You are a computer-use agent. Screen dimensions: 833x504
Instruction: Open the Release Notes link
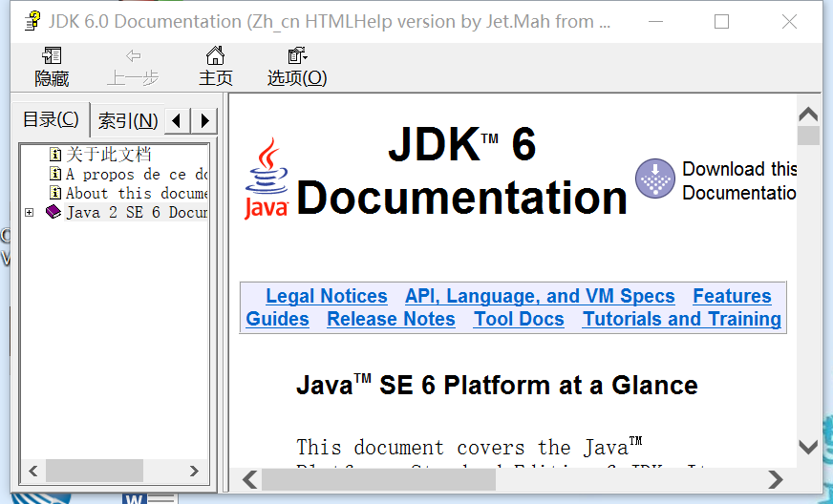coord(391,319)
